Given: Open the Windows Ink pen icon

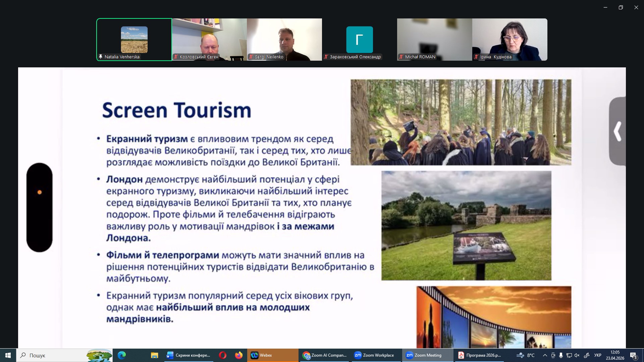Looking at the screenshot, I should (x=587, y=355).
